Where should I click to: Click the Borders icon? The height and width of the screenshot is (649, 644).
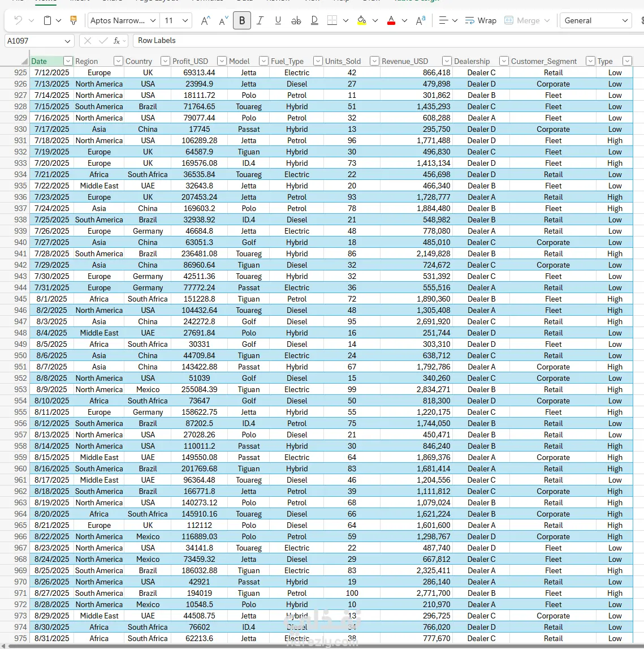[x=332, y=20]
